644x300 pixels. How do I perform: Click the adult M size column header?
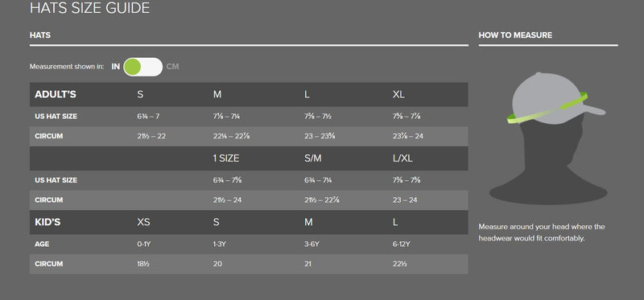[217, 94]
